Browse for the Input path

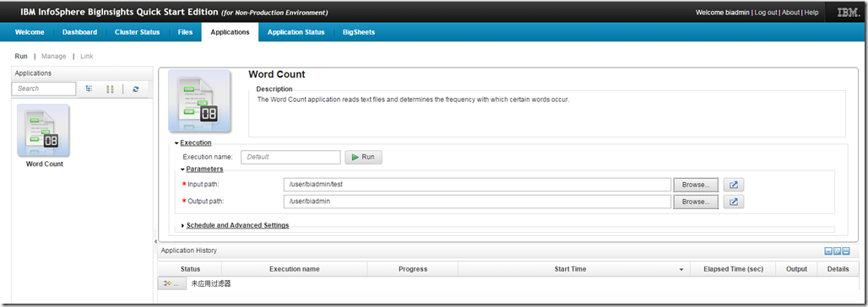click(696, 185)
